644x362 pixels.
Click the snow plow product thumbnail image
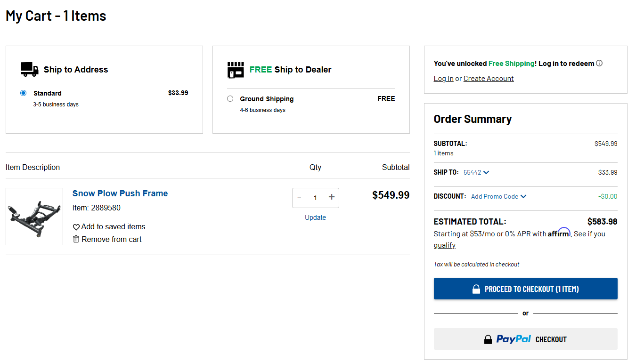34,217
